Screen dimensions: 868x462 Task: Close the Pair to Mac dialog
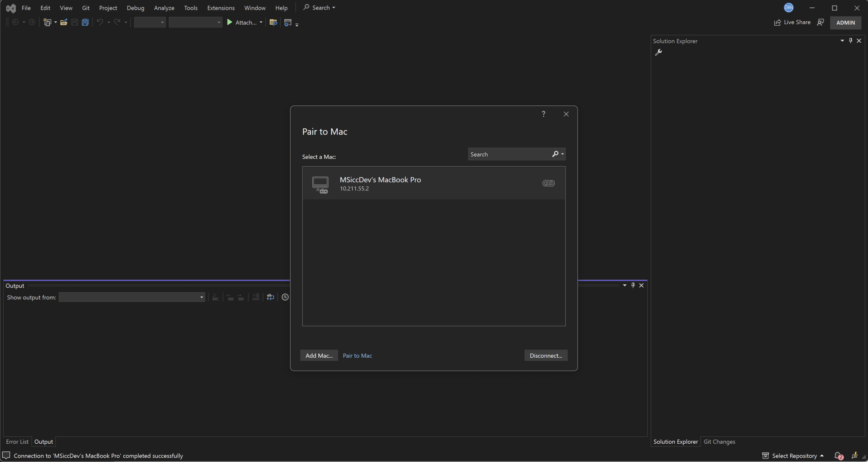click(x=566, y=114)
